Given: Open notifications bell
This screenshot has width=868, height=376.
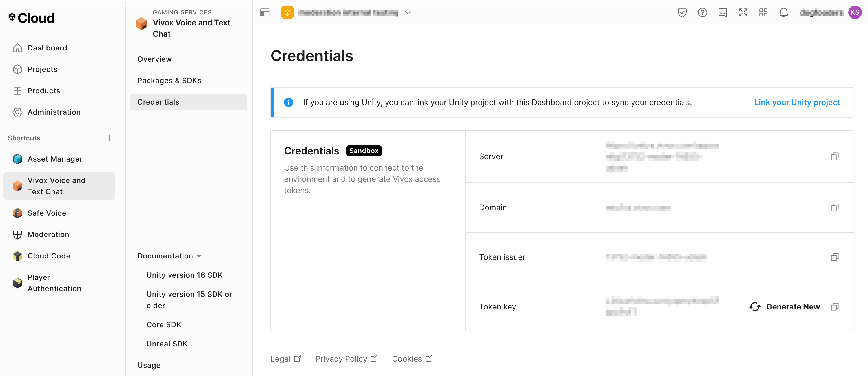Looking at the screenshot, I should click(x=783, y=12).
